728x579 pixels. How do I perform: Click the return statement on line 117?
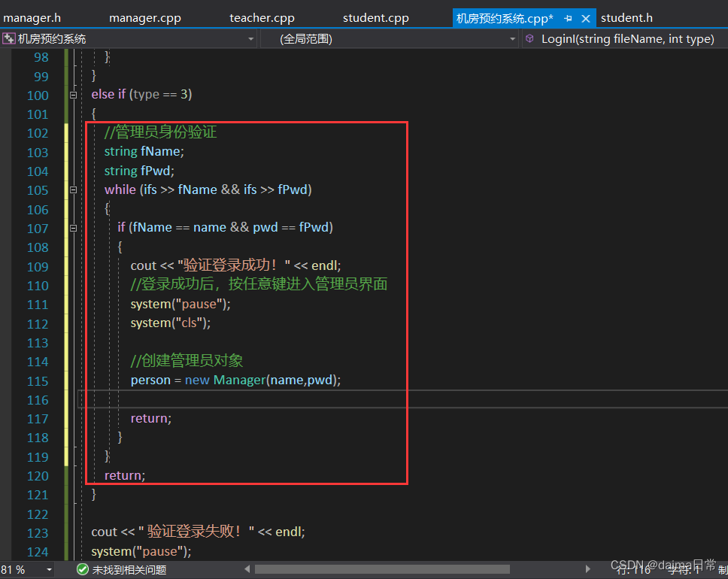[151, 418]
